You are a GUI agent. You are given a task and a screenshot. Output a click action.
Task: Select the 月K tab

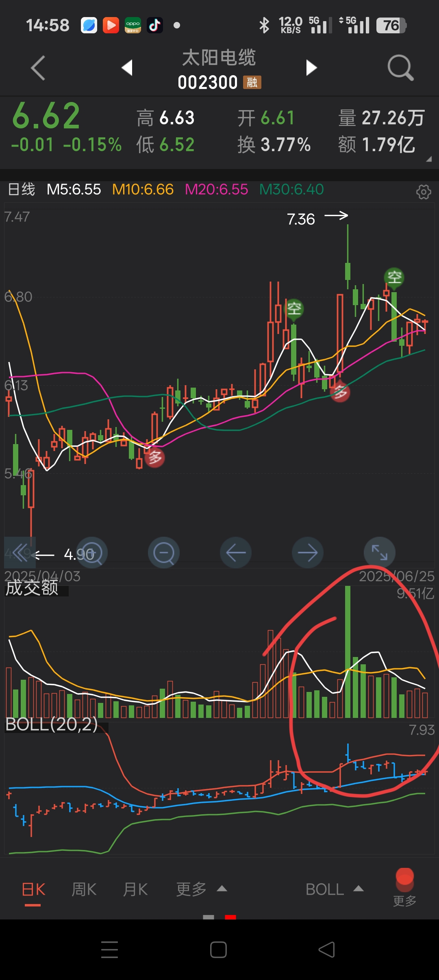(x=135, y=890)
